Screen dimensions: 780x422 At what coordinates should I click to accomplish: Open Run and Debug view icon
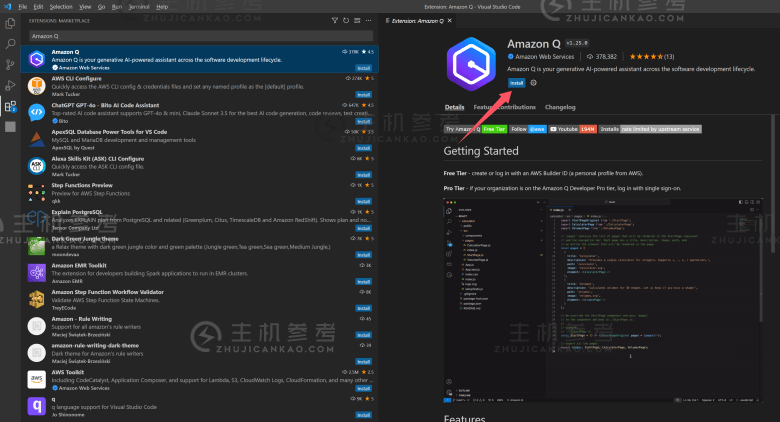[10, 86]
